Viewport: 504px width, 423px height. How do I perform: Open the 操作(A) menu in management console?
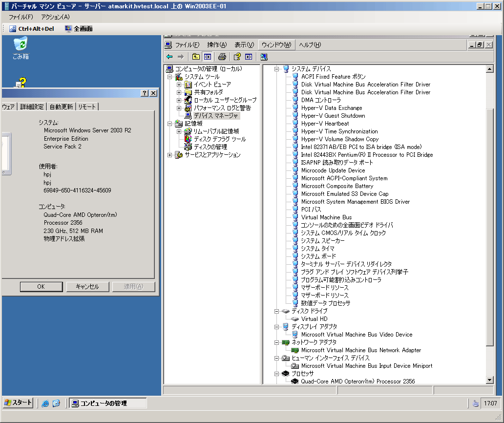click(217, 45)
